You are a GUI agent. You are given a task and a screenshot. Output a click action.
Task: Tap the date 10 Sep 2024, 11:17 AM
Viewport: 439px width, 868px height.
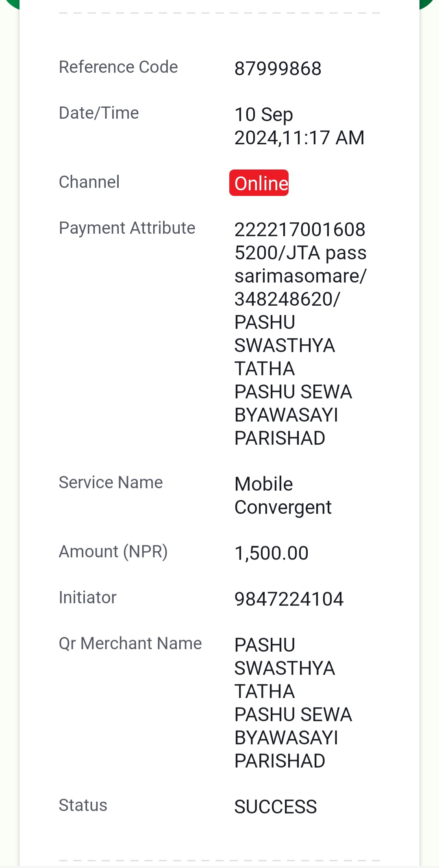tap(299, 126)
